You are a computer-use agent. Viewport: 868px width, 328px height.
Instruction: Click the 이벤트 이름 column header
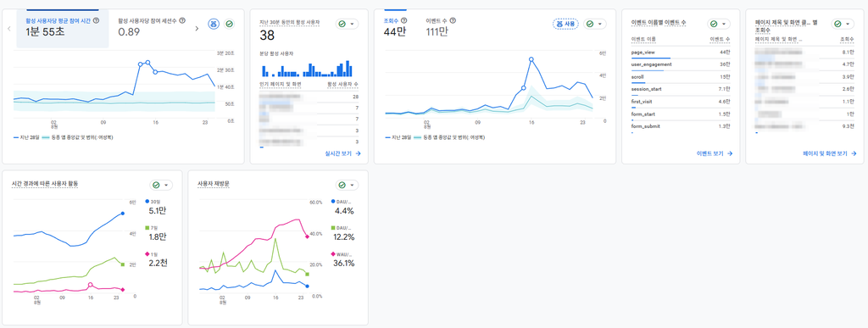[644, 39]
